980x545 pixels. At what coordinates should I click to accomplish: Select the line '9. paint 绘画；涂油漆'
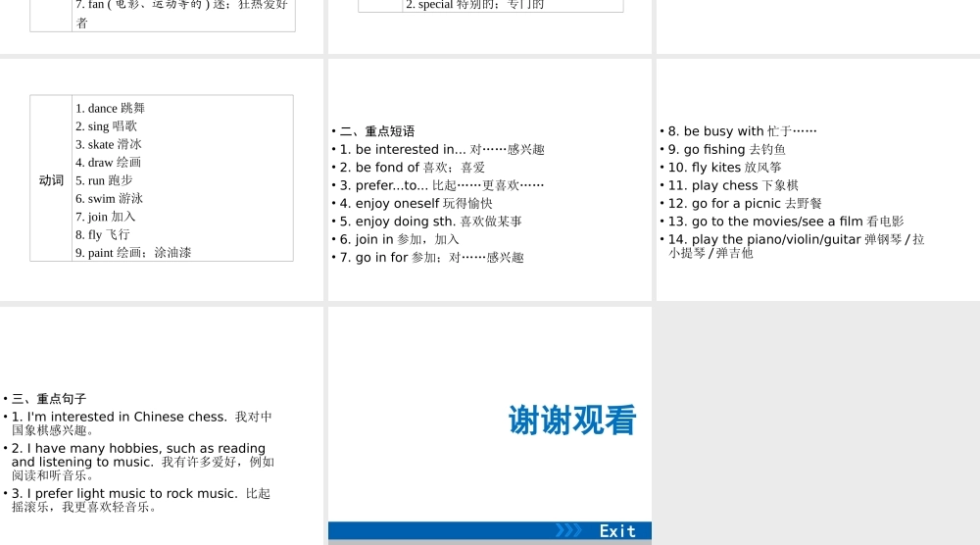pos(133,253)
